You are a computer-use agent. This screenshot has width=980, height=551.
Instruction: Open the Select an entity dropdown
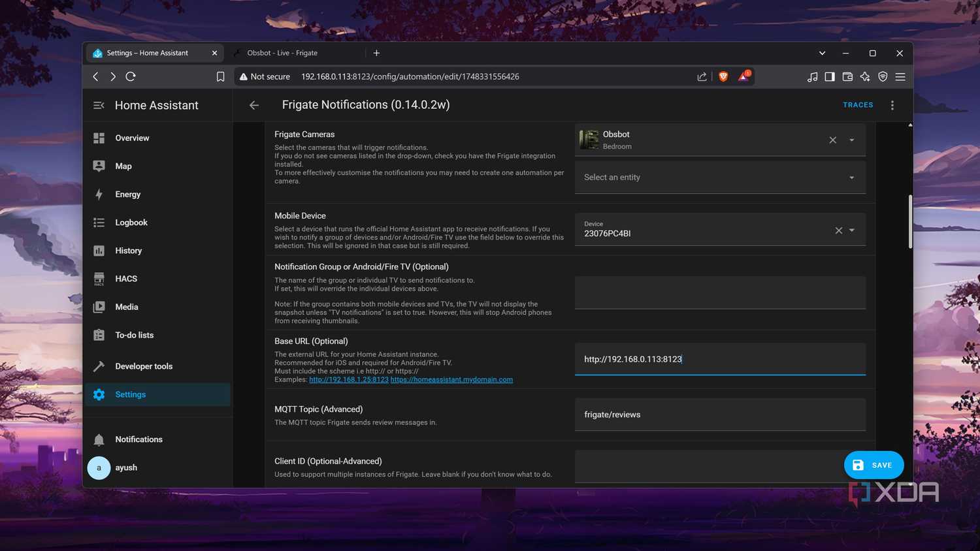720,178
